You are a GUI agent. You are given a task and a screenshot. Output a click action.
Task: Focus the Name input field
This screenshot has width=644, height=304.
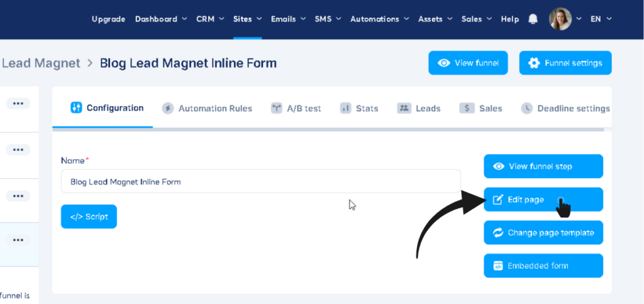(261, 181)
